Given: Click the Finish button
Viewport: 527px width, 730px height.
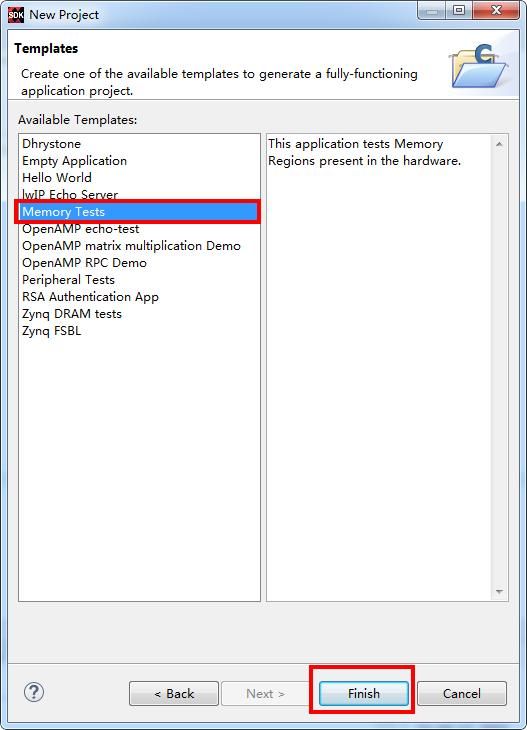Looking at the screenshot, I should tap(364, 694).
